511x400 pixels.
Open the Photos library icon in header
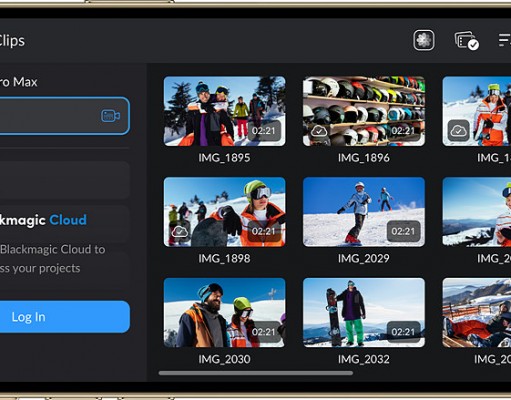424,40
